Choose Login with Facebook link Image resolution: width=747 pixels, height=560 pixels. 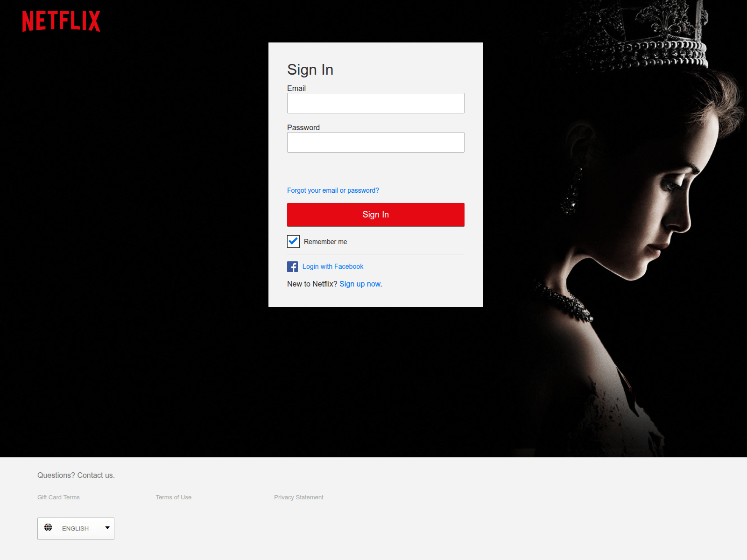333,266
